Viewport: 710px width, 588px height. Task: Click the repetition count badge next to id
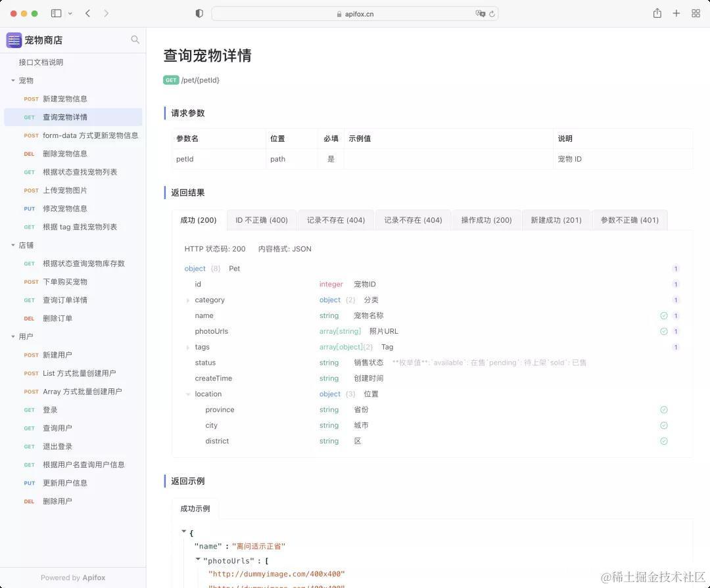[675, 284]
